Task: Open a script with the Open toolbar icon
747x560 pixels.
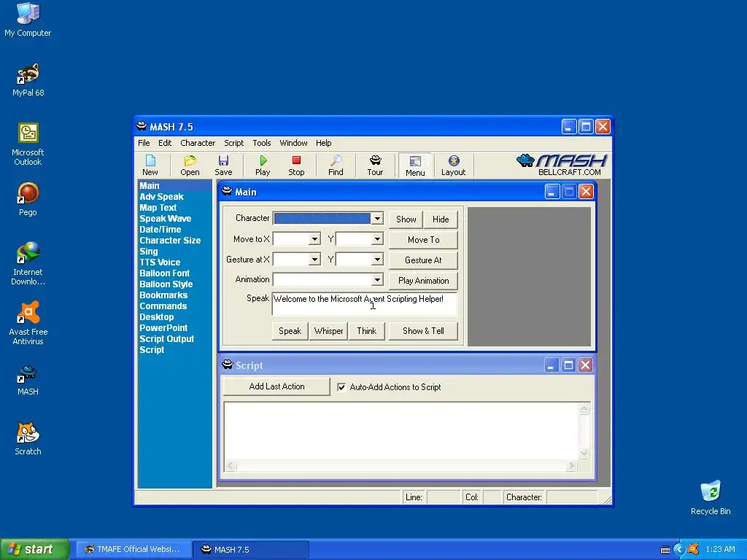Action: click(x=190, y=165)
